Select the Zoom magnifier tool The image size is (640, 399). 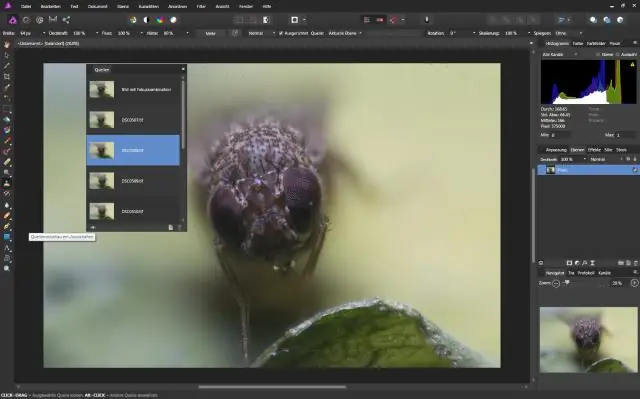point(7,268)
